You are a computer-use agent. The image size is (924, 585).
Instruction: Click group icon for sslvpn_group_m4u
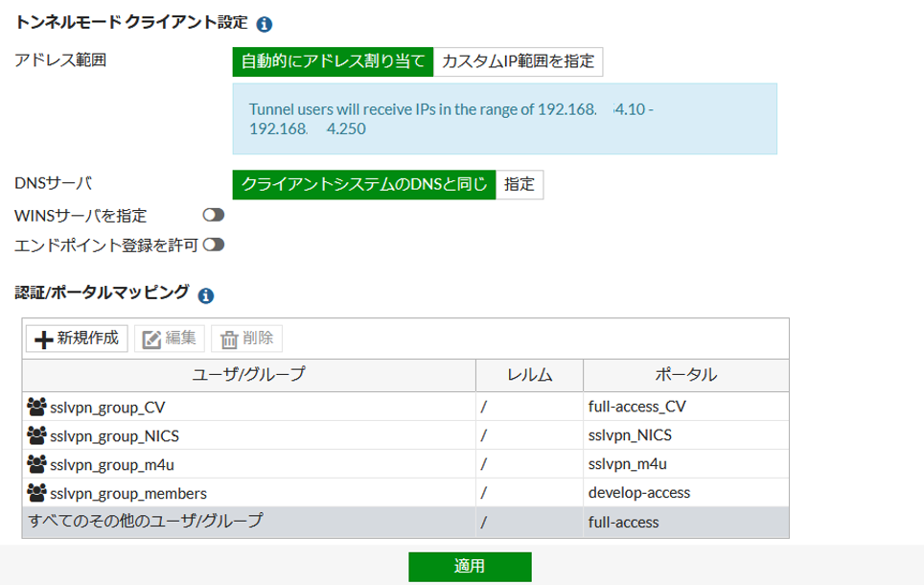click(37, 464)
